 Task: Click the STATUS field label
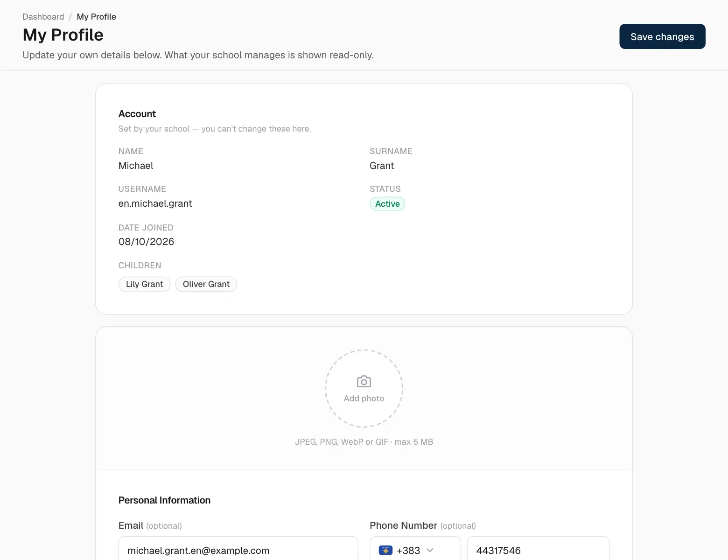click(385, 189)
